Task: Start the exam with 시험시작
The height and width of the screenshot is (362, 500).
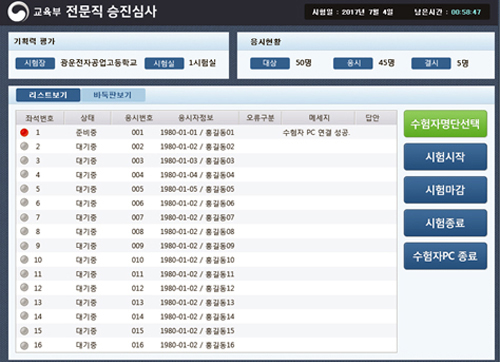Action: (x=445, y=157)
